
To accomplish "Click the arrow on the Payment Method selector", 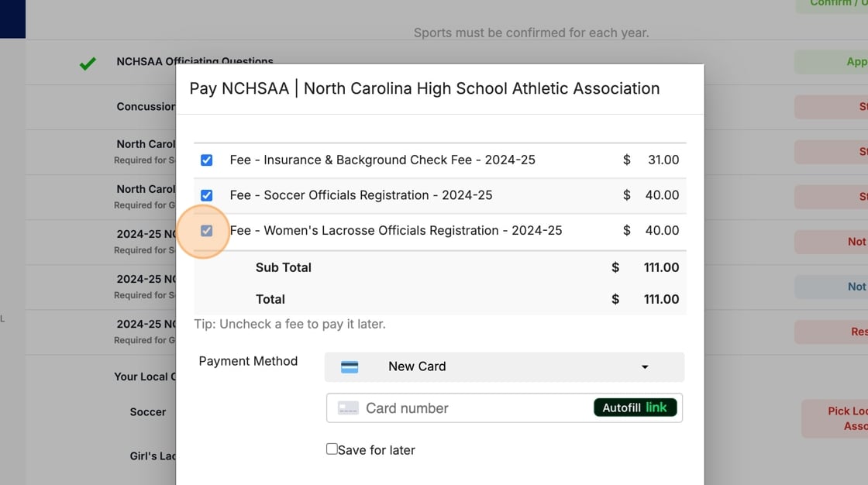I will [645, 367].
